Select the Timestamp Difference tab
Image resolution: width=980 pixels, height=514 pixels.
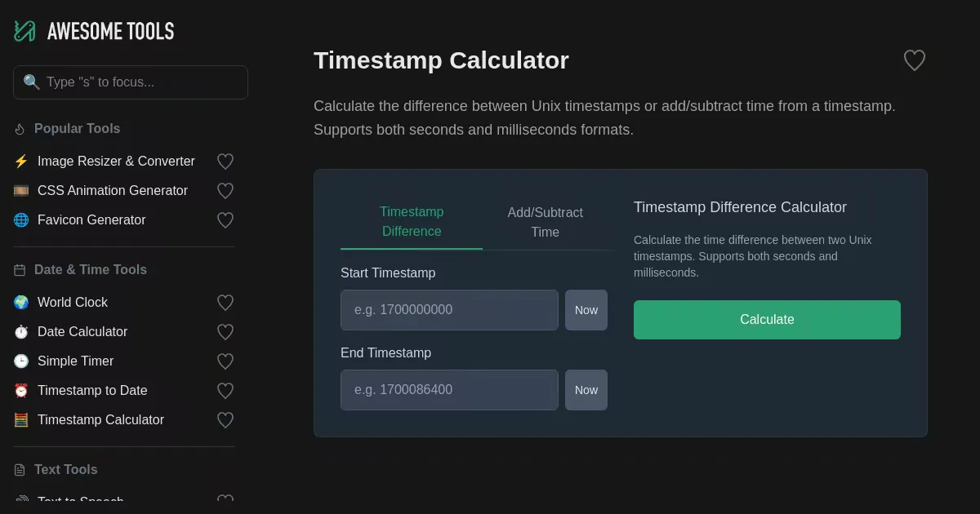(x=412, y=221)
